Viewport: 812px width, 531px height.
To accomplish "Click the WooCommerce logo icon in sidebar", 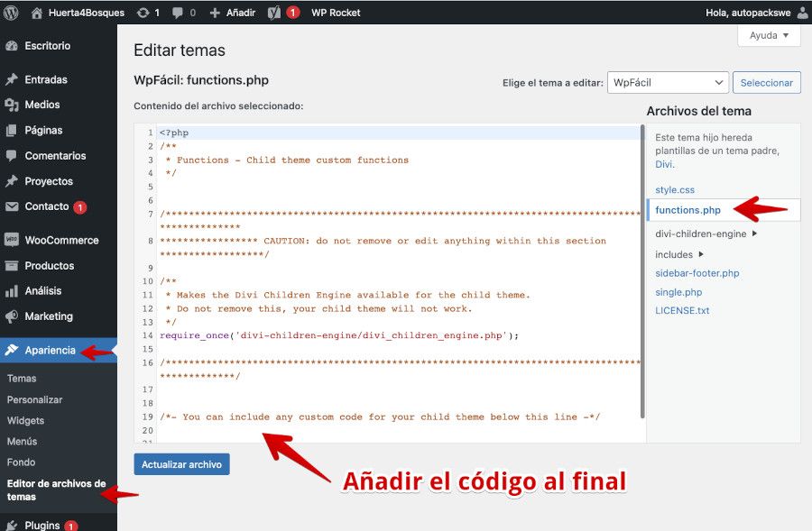I will [12, 240].
